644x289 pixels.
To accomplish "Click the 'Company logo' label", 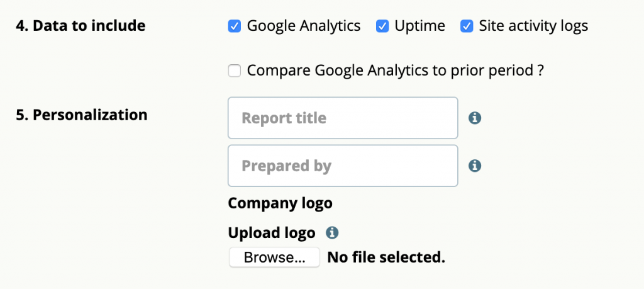I will (280, 203).
